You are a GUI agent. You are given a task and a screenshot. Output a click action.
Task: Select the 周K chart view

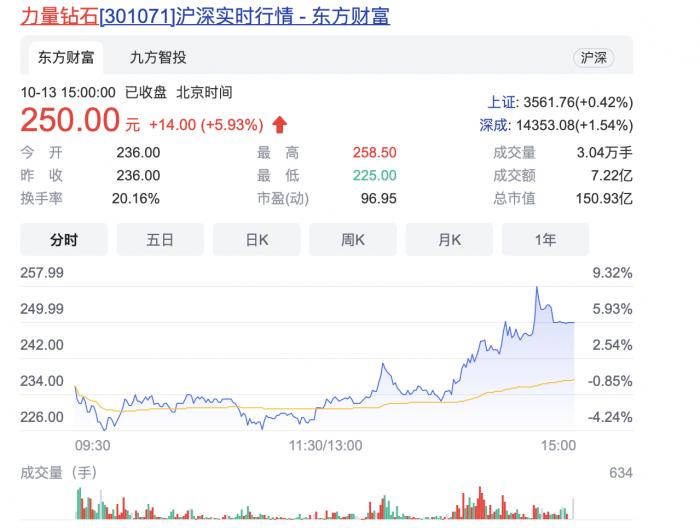[353, 240]
